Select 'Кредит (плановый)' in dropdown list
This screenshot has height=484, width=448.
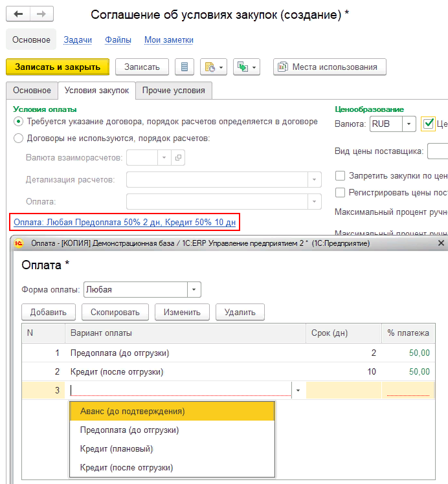click(172, 448)
